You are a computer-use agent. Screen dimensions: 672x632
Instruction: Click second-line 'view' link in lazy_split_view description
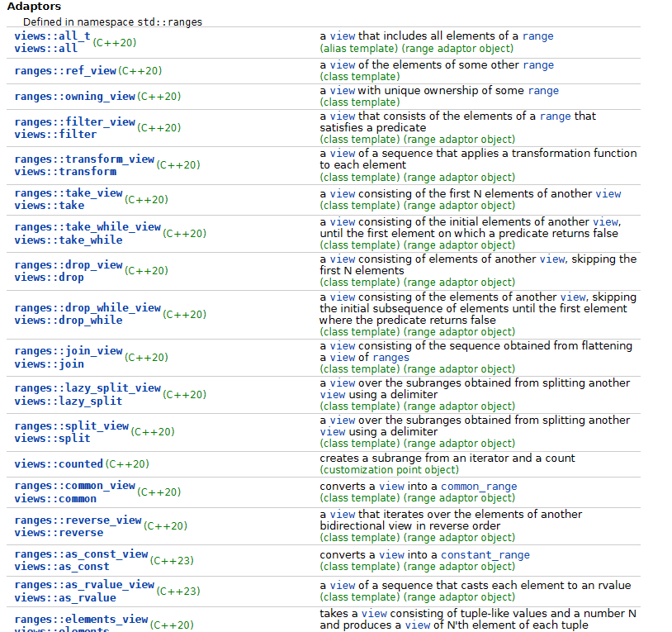pyautogui.click(x=333, y=395)
